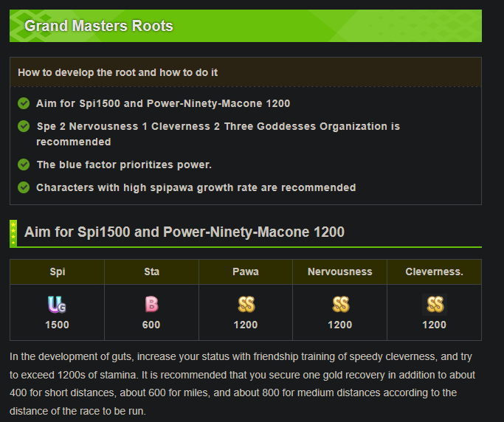Click the value 1200 under Nervousness

tap(340, 325)
